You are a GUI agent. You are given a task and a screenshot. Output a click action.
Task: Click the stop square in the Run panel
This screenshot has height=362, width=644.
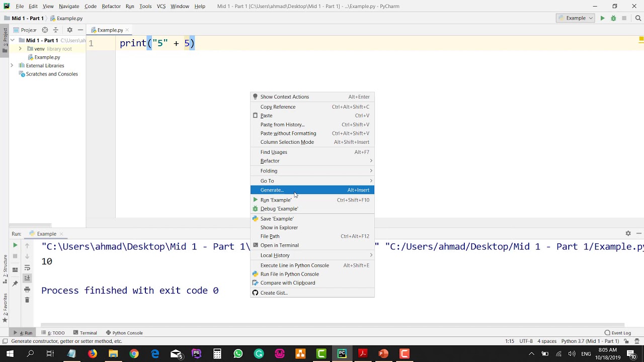click(x=15, y=256)
